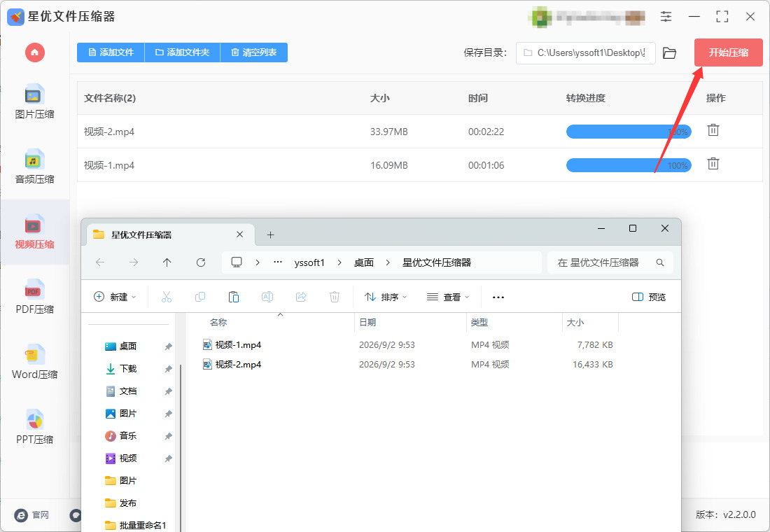Open the 新建 dropdown
Viewport: 770px width, 532px height.
(x=115, y=297)
